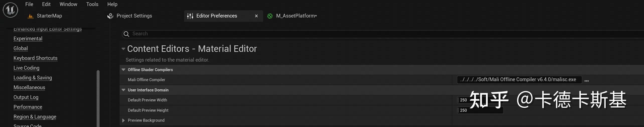Click the Default Preview Height value field
This screenshot has width=644, height=127.
[x=480, y=110]
